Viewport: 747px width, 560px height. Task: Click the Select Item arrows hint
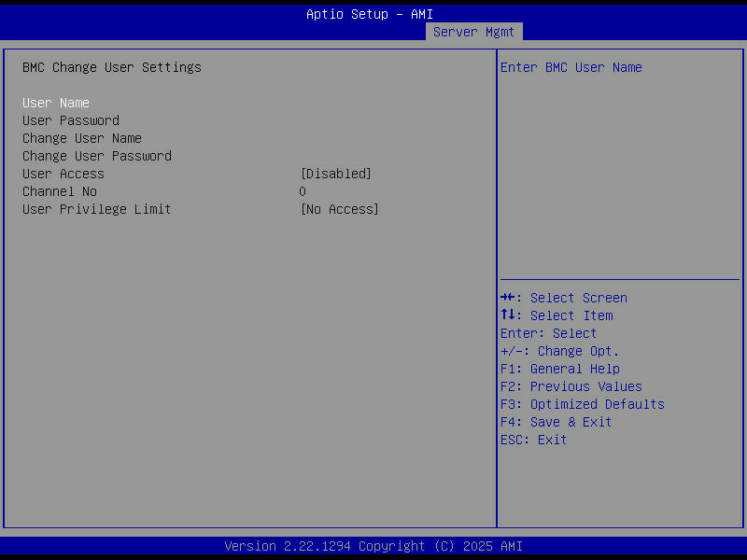click(x=556, y=315)
